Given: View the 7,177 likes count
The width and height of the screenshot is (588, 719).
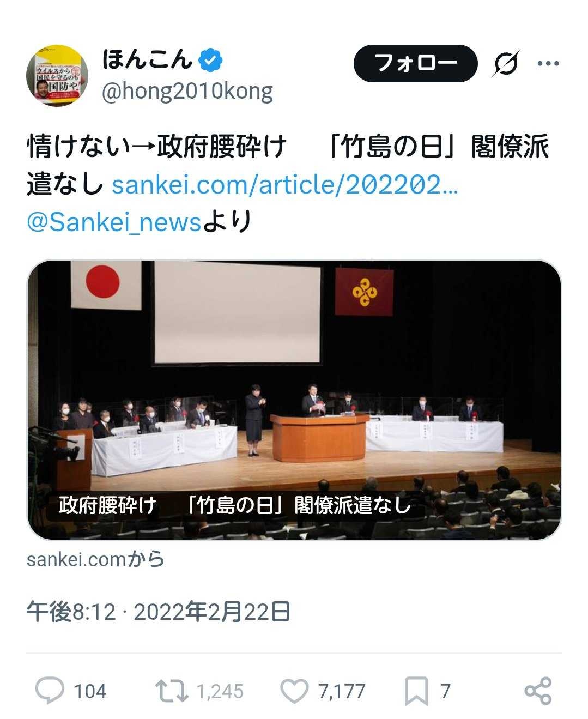Looking at the screenshot, I should (x=342, y=692).
